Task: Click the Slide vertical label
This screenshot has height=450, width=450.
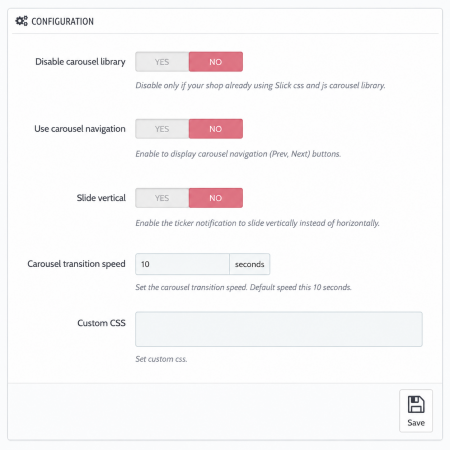Action: tap(101, 198)
